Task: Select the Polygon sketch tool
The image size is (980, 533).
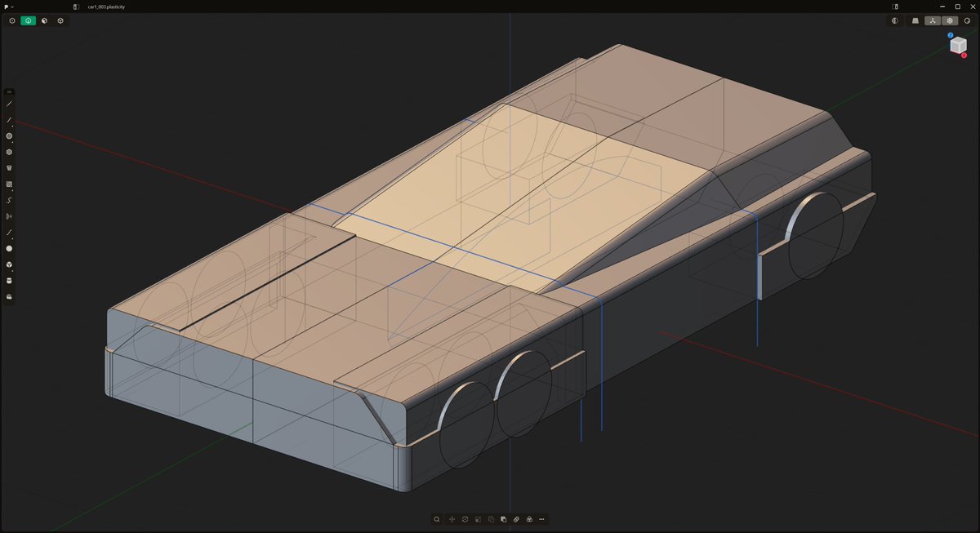Action: (9, 150)
